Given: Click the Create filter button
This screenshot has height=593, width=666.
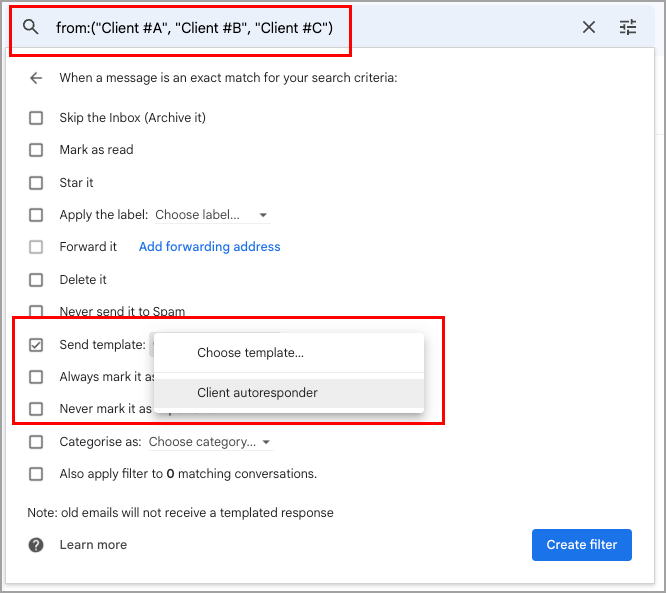Looking at the screenshot, I should coord(581,545).
